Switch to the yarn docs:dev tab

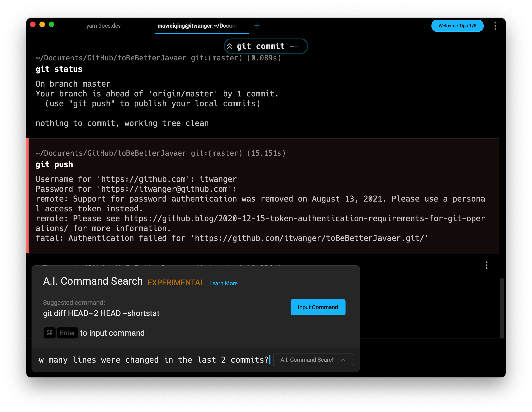pyautogui.click(x=103, y=26)
